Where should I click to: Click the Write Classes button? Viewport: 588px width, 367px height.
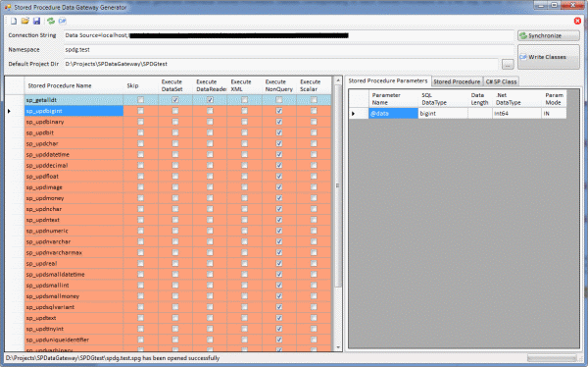pos(548,57)
